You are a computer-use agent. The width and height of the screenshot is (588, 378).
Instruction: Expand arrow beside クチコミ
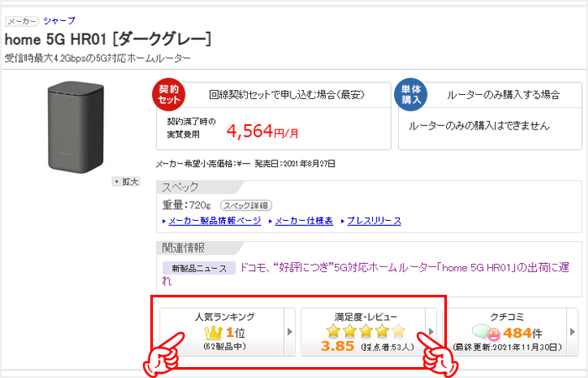point(572,332)
